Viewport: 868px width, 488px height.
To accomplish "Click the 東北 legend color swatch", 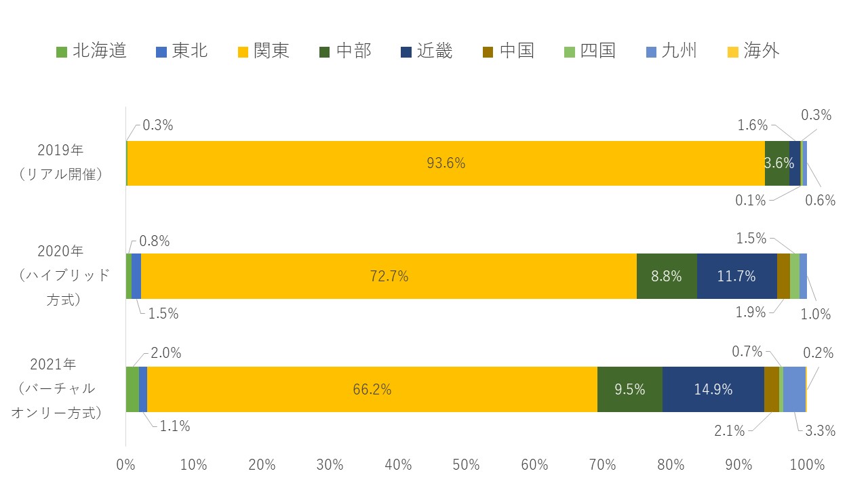I will click(x=161, y=51).
